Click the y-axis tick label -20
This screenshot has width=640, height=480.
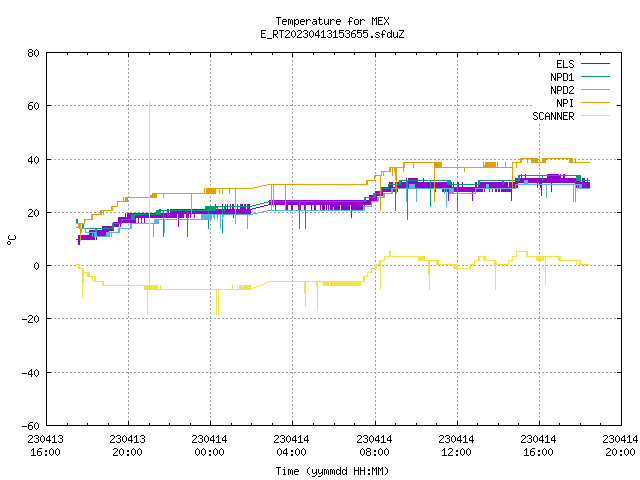tap(31, 319)
